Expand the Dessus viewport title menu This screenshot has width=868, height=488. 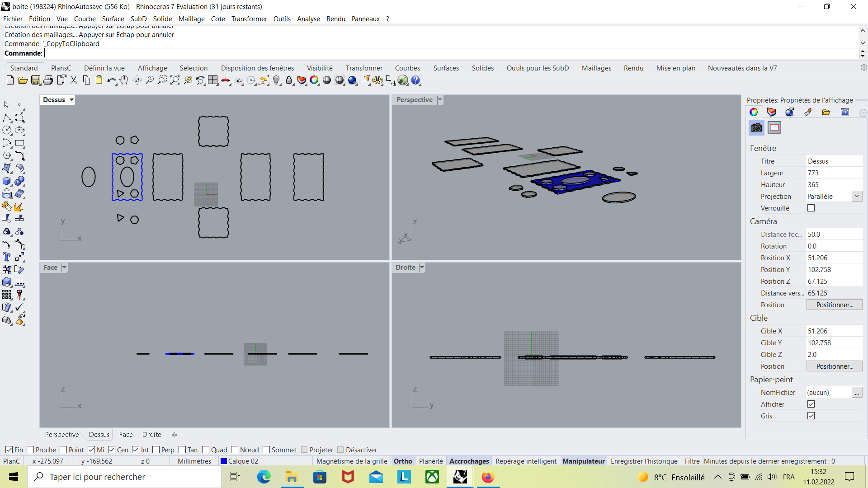tap(71, 100)
